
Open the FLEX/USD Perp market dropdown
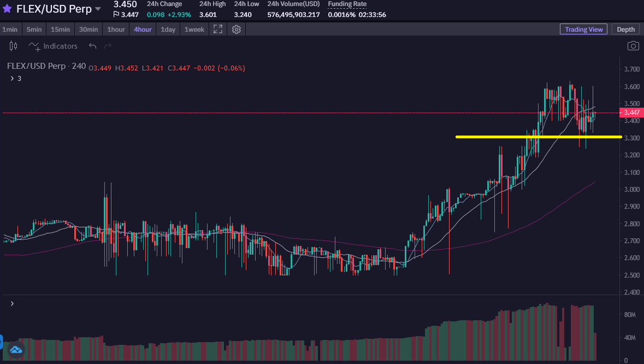point(98,9)
